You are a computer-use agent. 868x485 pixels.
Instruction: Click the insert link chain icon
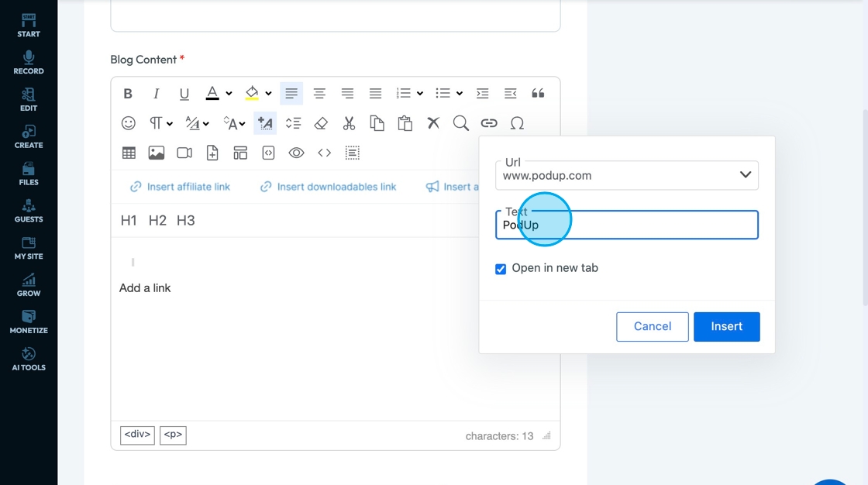(489, 123)
